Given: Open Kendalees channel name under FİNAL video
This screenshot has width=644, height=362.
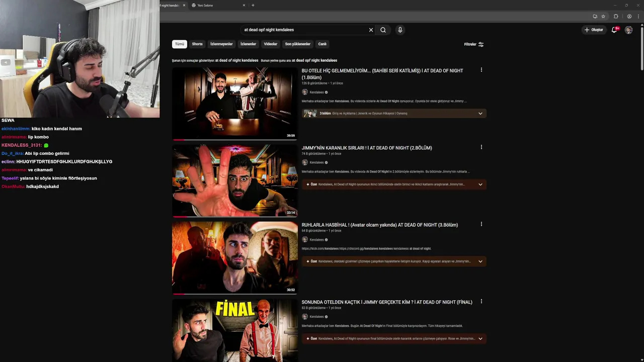Looking at the screenshot, I should pos(316,317).
